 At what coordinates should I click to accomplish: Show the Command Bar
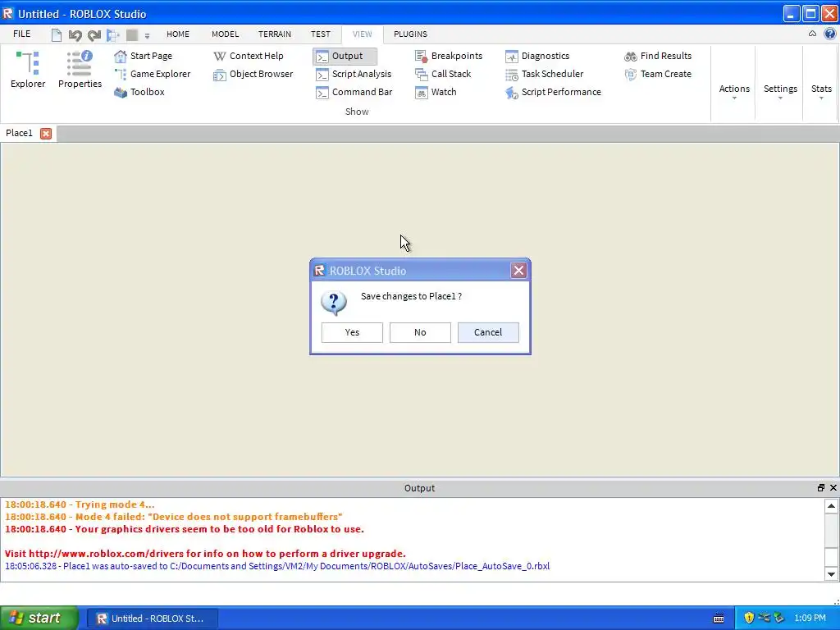coord(354,92)
